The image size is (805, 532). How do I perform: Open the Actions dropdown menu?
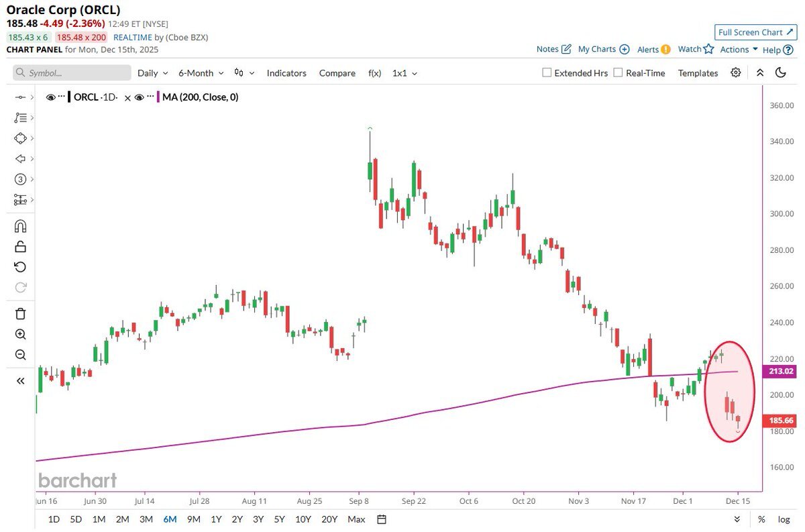click(739, 50)
